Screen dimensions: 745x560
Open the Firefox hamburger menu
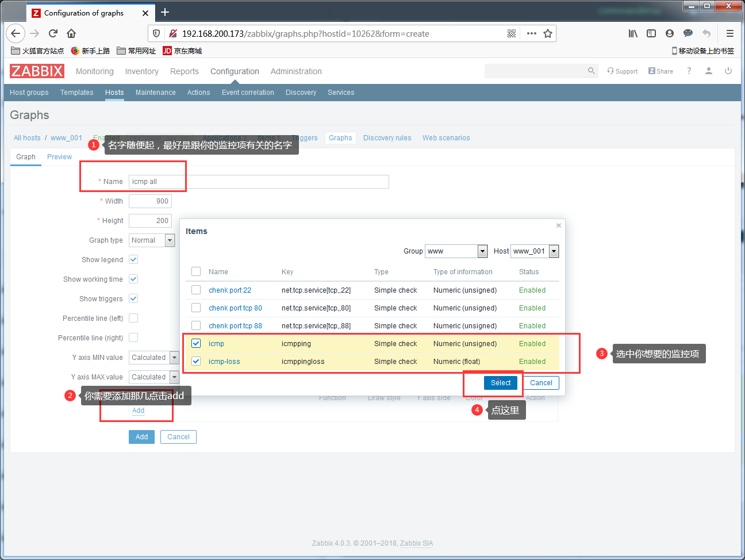730,33
